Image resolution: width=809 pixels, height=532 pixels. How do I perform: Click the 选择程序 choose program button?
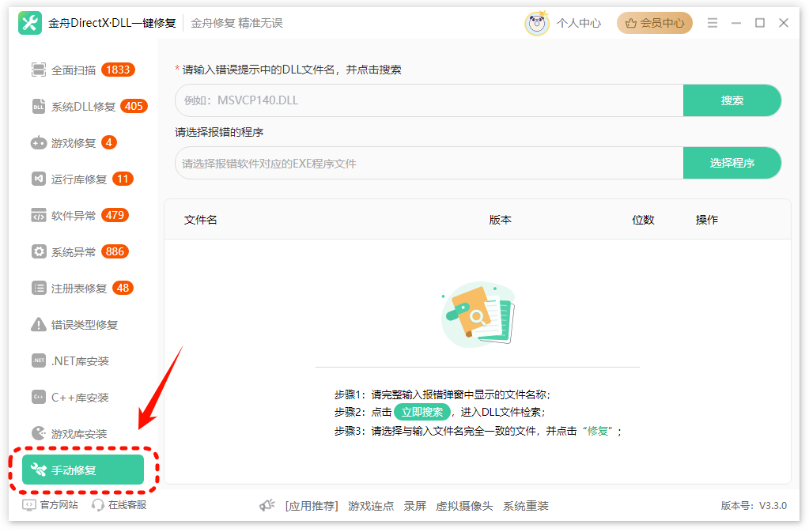pos(732,163)
